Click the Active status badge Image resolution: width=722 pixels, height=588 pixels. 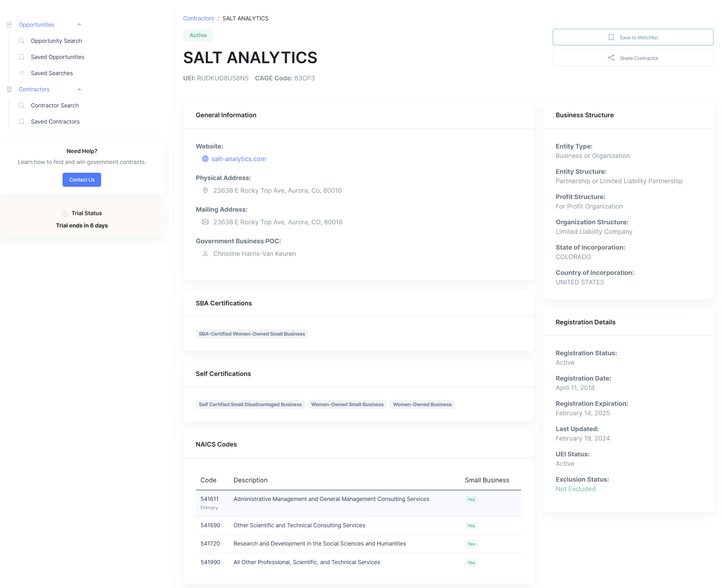198,35
